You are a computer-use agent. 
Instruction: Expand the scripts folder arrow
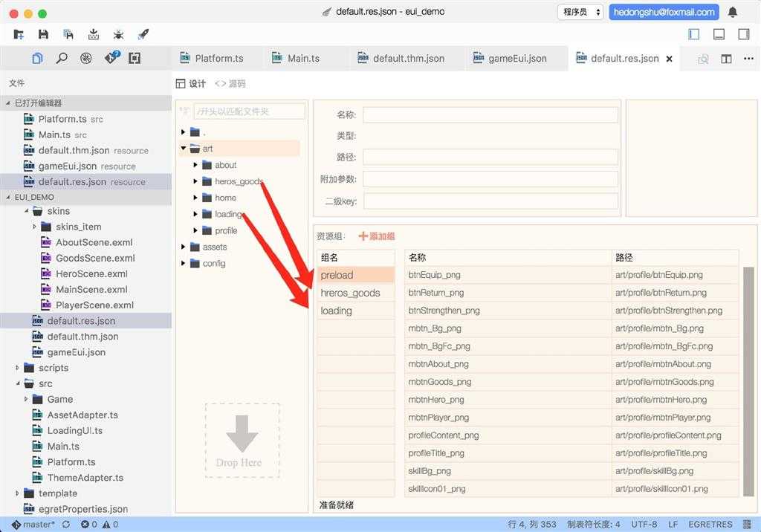pos(18,368)
